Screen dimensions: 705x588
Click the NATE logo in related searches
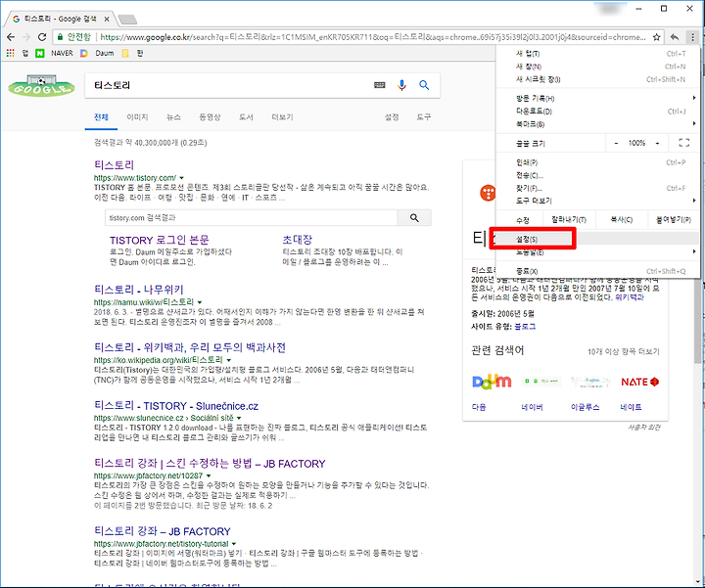pos(639,382)
